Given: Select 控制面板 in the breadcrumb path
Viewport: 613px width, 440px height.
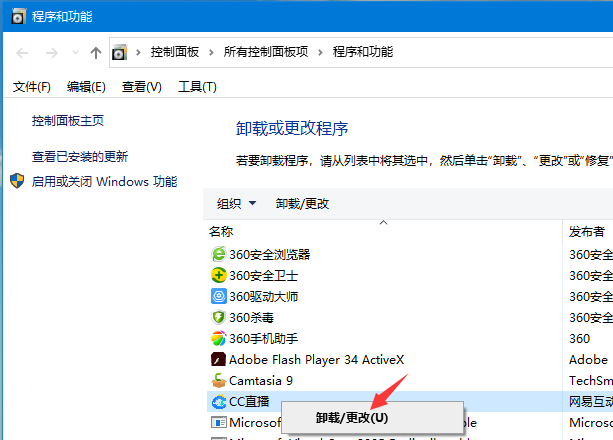Looking at the screenshot, I should point(175,52).
